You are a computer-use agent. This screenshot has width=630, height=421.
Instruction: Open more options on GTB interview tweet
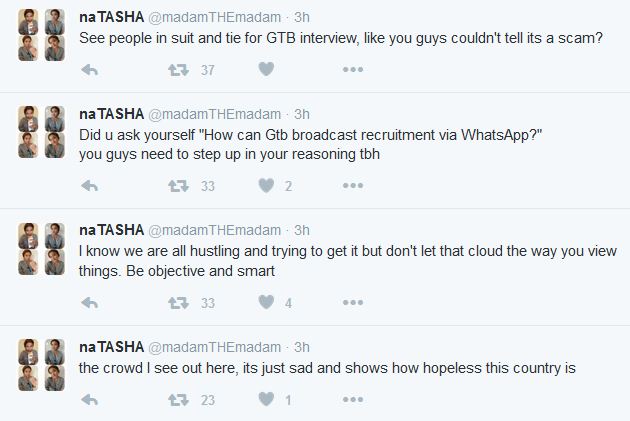352,70
